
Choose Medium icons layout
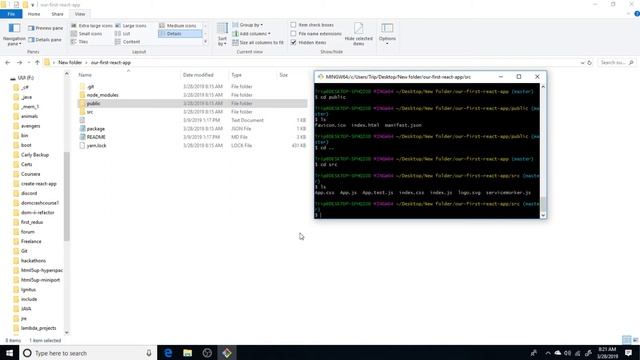(x=178, y=25)
